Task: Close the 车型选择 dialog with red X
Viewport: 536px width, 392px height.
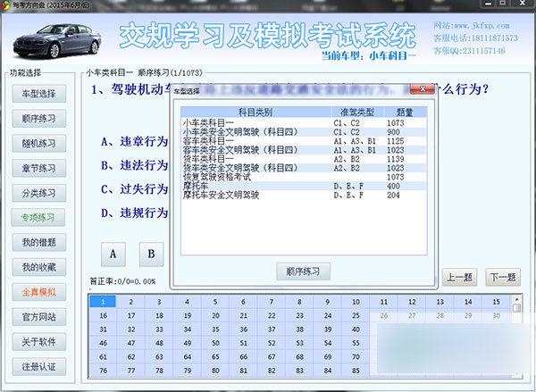Action: (422, 91)
